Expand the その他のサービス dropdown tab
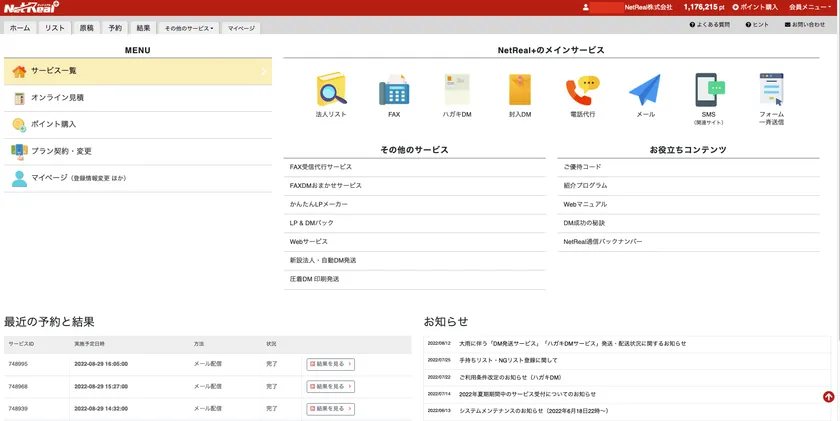This screenshot has width=840, height=421. click(189, 28)
